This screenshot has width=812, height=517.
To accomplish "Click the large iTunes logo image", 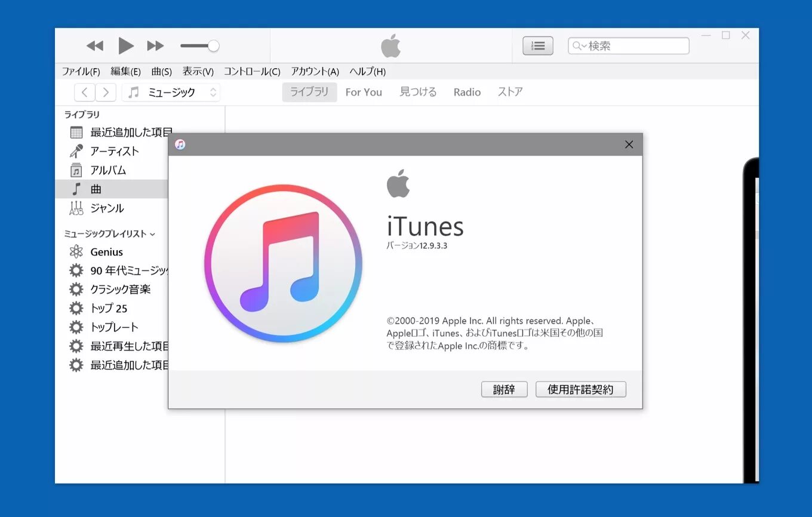I will [x=283, y=263].
